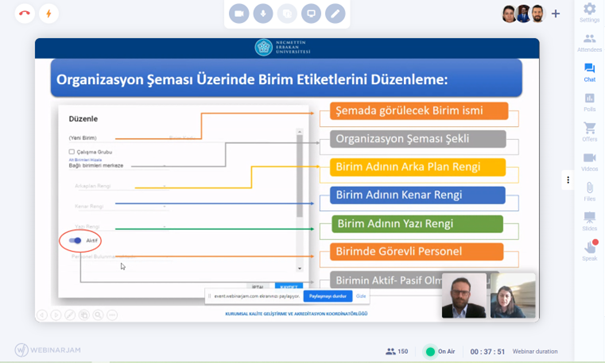This screenshot has height=363, width=605.
Task: Click the Paylaşmayı durdur button
Action: (328, 296)
